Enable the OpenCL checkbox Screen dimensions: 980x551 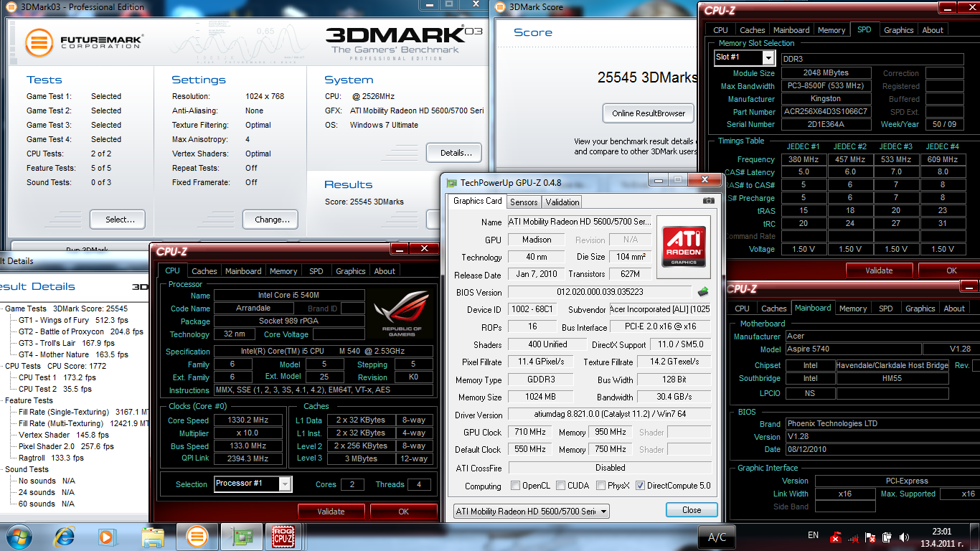coord(515,486)
